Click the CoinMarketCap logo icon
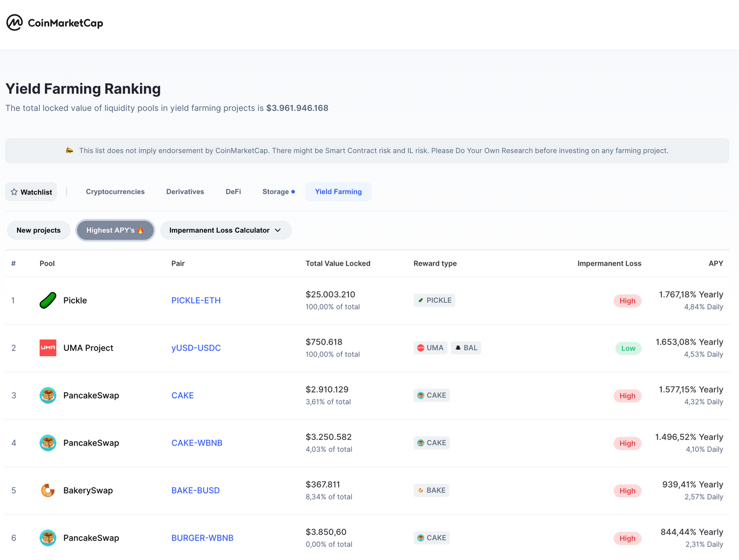The width and height of the screenshot is (739, 560). (14, 23)
